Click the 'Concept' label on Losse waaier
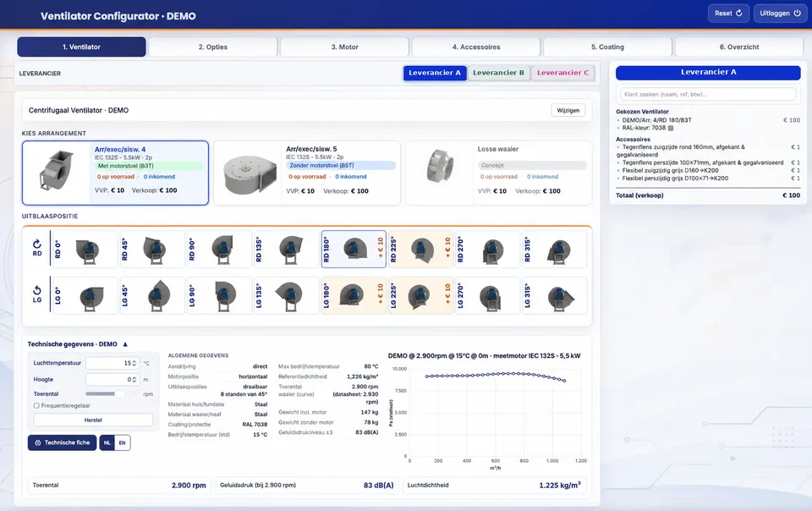 coord(532,166)
